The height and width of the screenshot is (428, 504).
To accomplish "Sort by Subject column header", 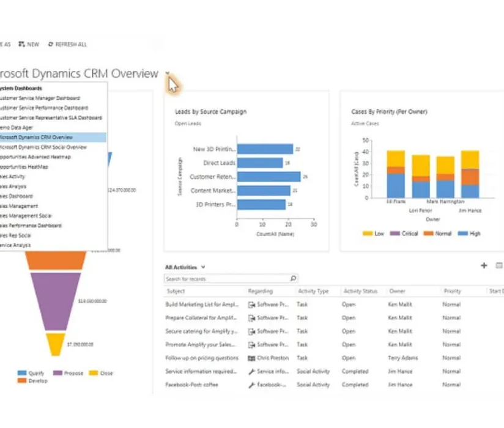I will point(176,291).
